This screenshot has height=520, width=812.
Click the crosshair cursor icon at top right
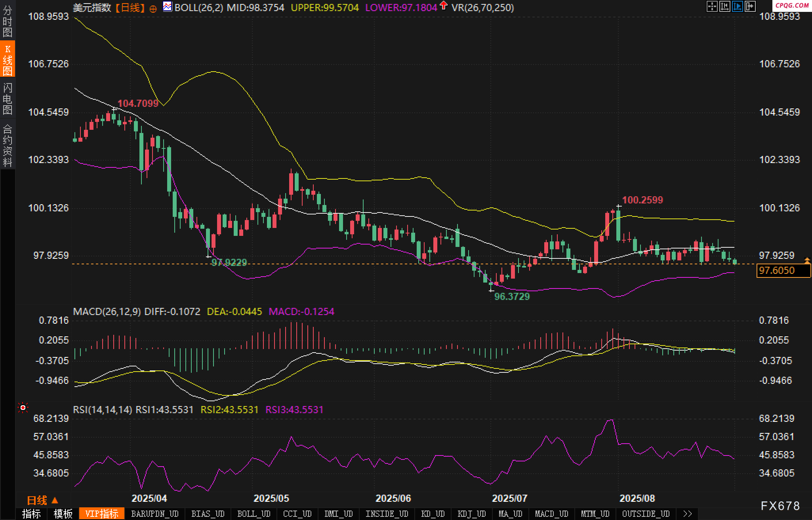(x=712, y=6)
